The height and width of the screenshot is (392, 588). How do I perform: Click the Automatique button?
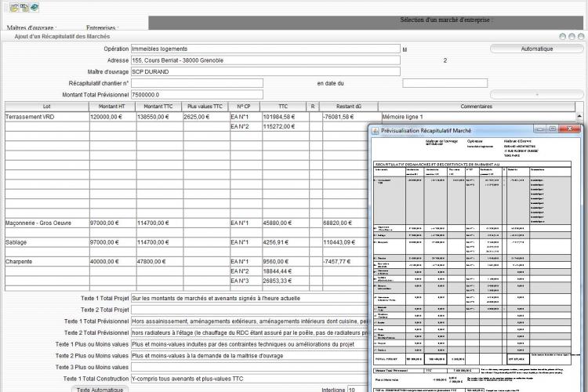pos(536,49)
